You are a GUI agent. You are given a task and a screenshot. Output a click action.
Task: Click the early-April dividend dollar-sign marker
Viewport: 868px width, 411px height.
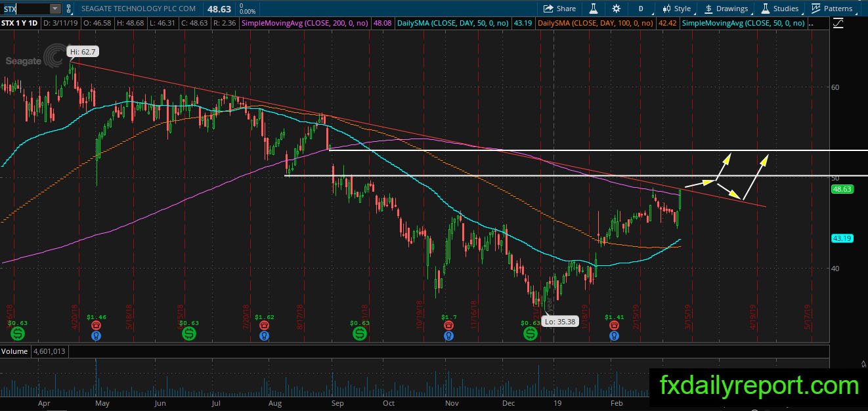[18, 334]
